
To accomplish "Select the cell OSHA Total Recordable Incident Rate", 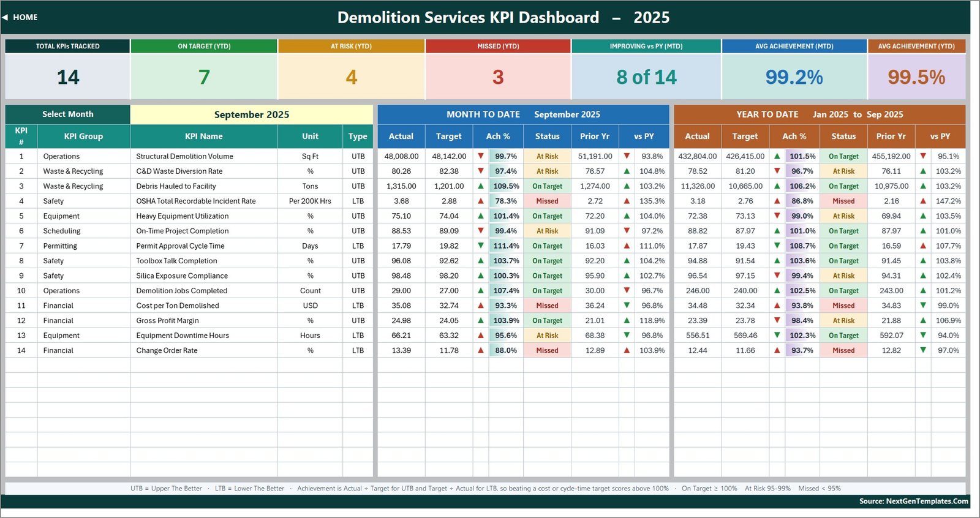I will click(204, 201).
